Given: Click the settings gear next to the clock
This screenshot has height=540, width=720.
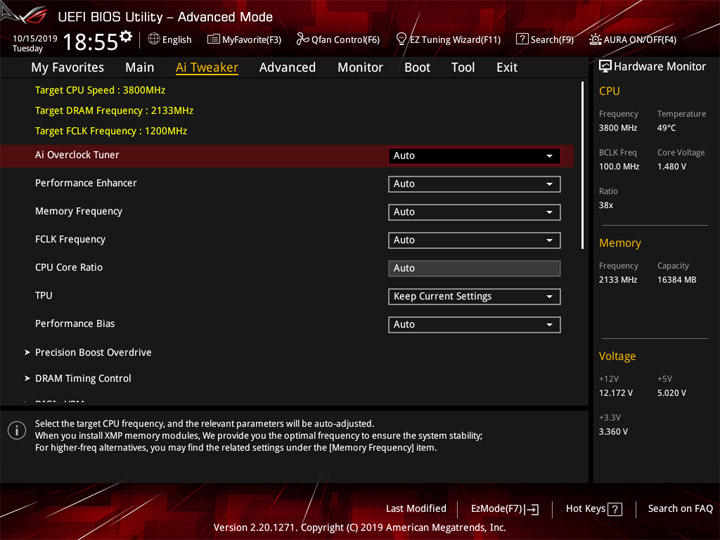Looking at the screenshot, I should pyautogui.click(x=126, y=36).
